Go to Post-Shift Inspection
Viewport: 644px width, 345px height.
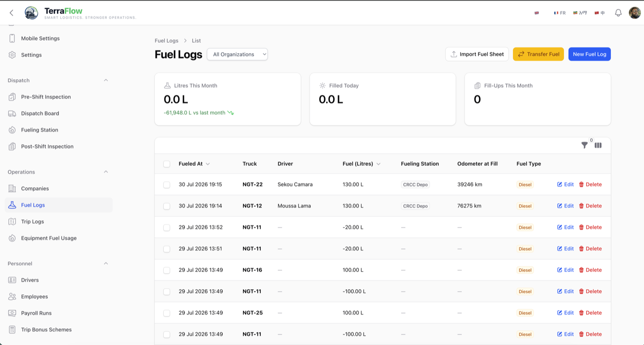point(58,146)
